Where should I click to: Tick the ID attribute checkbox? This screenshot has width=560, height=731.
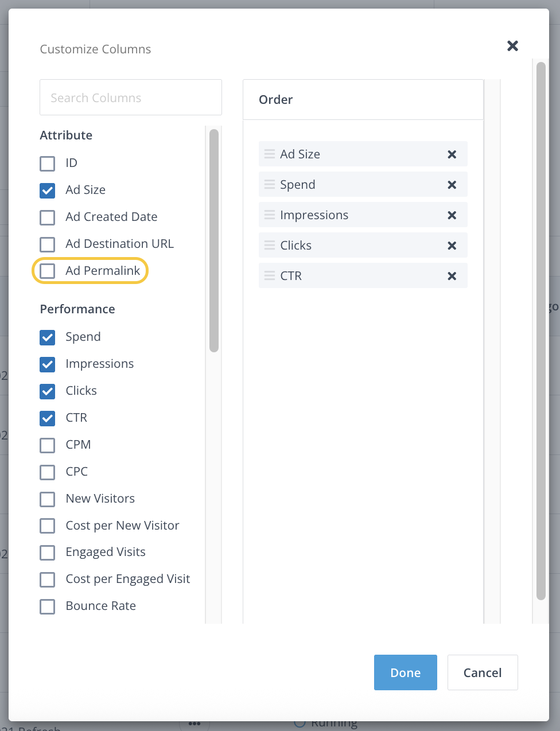click(x=48, y=164)
